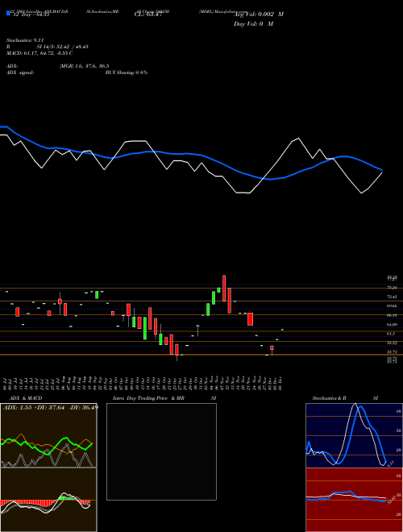403x532 pixels.
Task: Click the 'Stochastics: 9.11' reading
Action: point(25,40)
